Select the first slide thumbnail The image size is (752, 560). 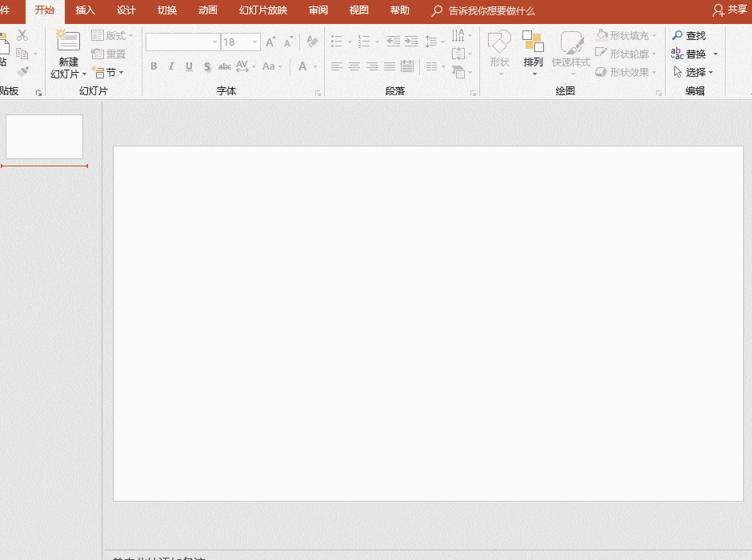(x=44, y=137)
